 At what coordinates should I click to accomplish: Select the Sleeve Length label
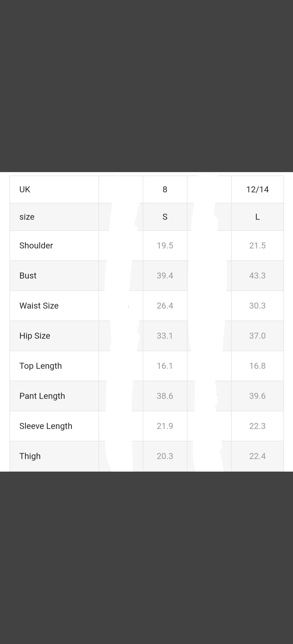coord(46,426)
